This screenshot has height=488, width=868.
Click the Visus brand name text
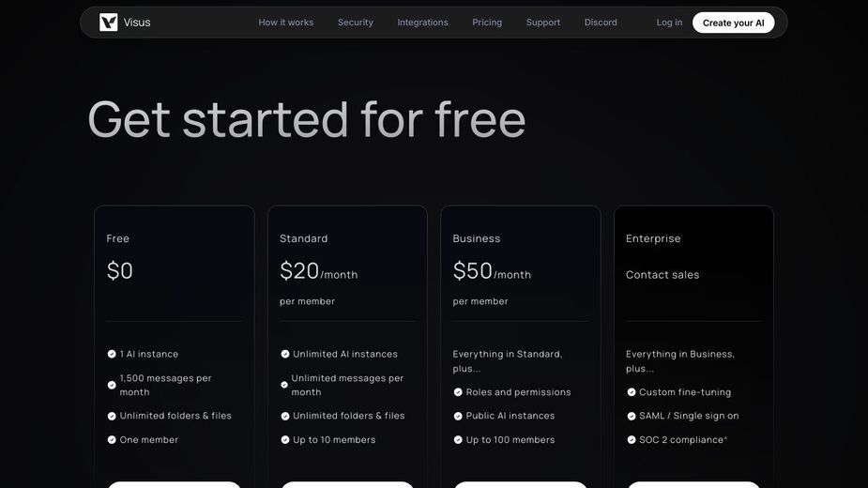pos(137,23)
